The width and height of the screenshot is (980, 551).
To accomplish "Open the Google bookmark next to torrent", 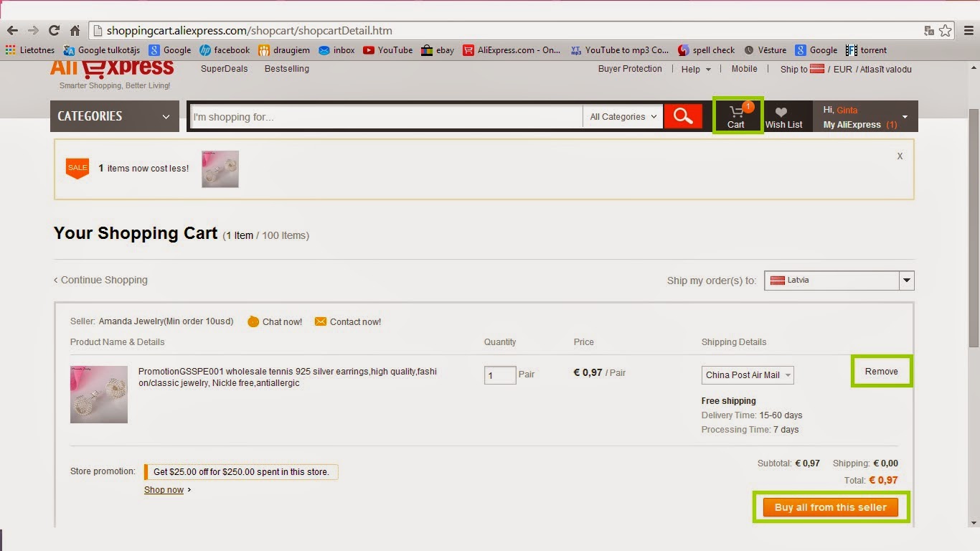I will pos(816,50).
